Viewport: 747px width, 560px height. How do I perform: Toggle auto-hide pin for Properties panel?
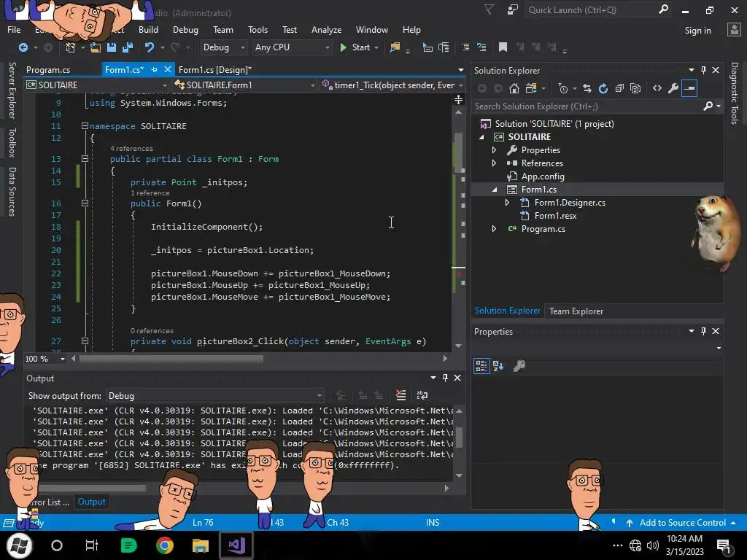click(704, 331)
